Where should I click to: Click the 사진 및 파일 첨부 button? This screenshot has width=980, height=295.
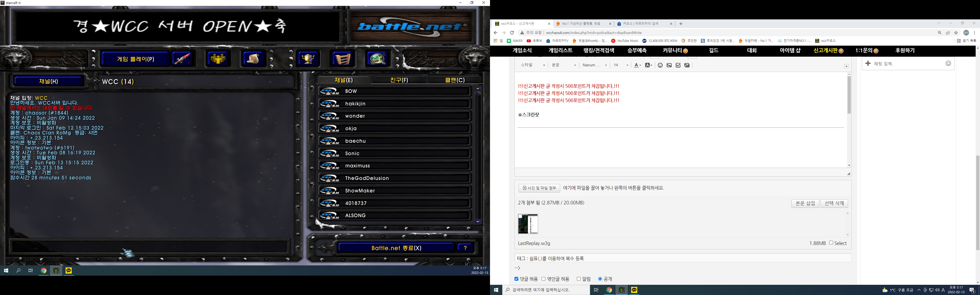(539, 188)
